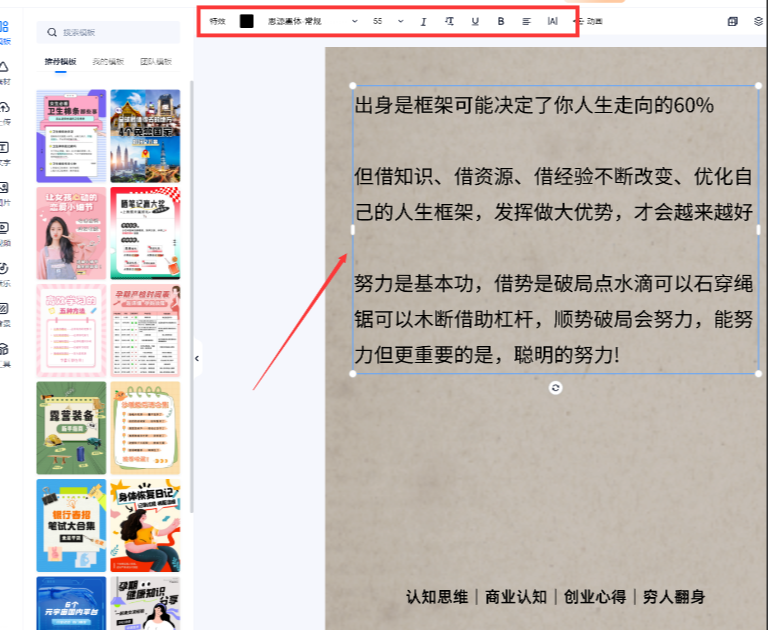This screenshot has width=768, height=630.
Task: Click the 商业认知 footer text
Action: (x=516, y=597)
